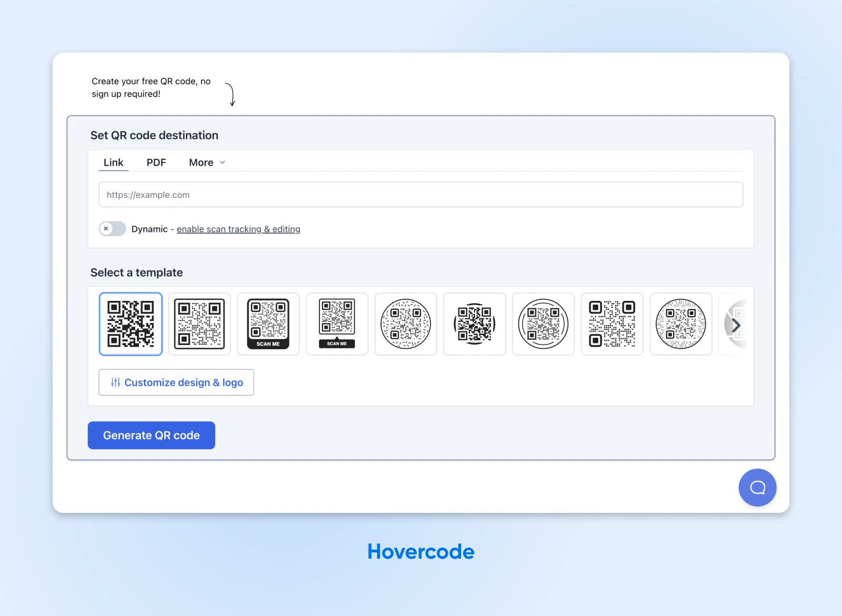Open Customize design & logo
This screenshot has width=842, height=616.
pyautogui.click(x=176, y=382)
